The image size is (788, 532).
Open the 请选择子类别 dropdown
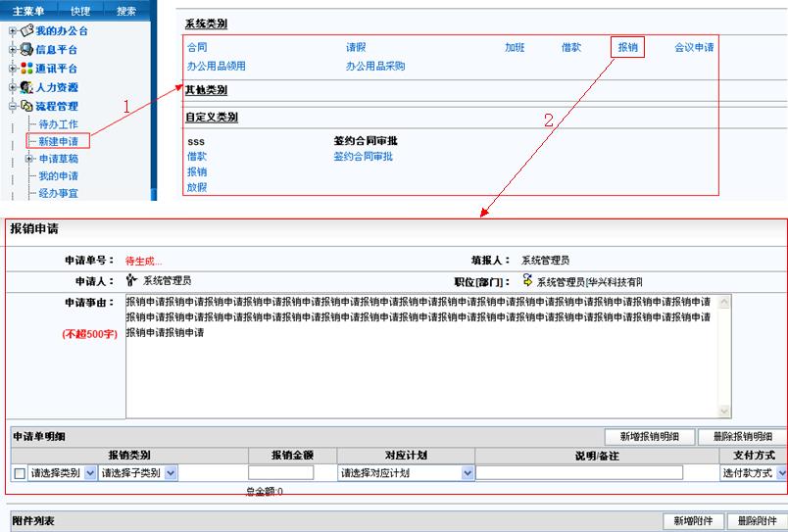(138, 473)
